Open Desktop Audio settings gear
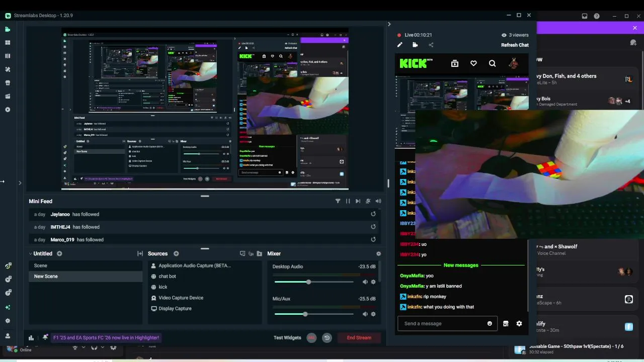Screen dimensions: 644x362 (x=373, y=282)
